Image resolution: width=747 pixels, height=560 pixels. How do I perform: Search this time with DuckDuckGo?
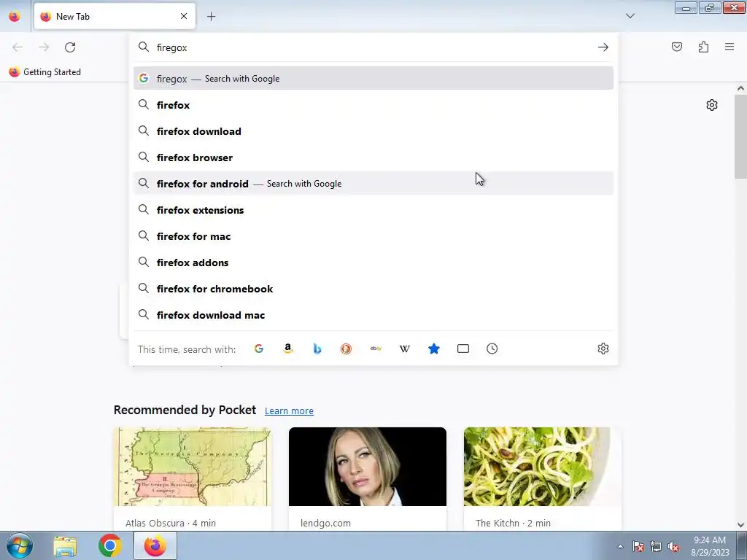pyautogui.click(x=347, y=349)
